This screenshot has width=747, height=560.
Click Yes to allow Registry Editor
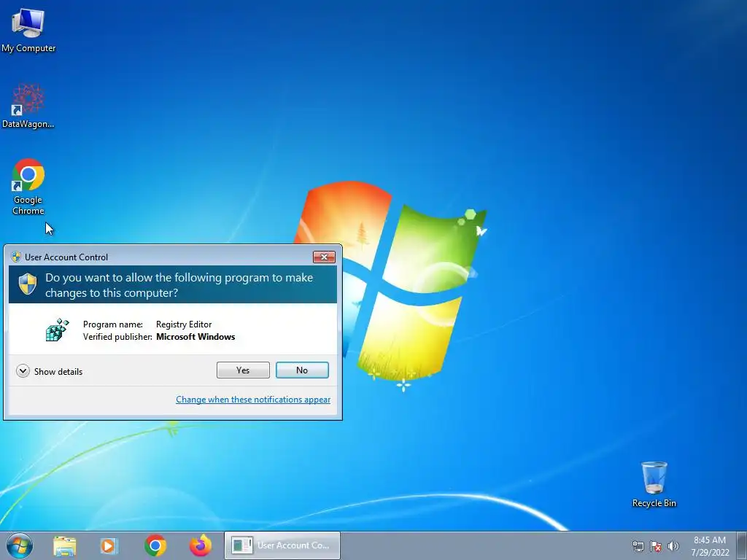243,370
